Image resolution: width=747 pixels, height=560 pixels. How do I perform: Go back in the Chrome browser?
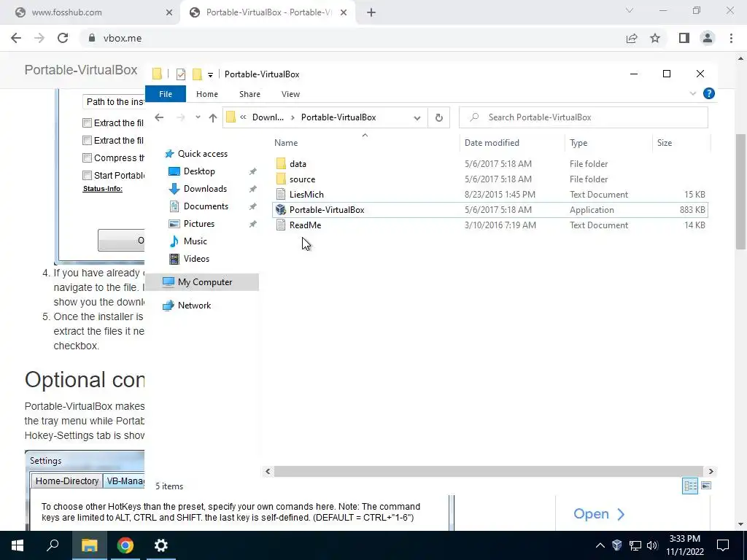tap(16, 38)
